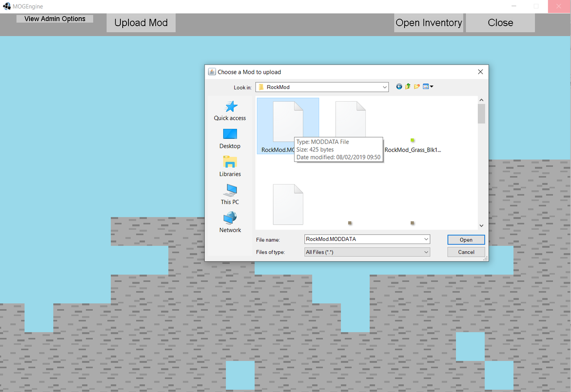The image size is (571, 392).
Task: Close the Choose a Mod dialog
Action: coord(480,72)
